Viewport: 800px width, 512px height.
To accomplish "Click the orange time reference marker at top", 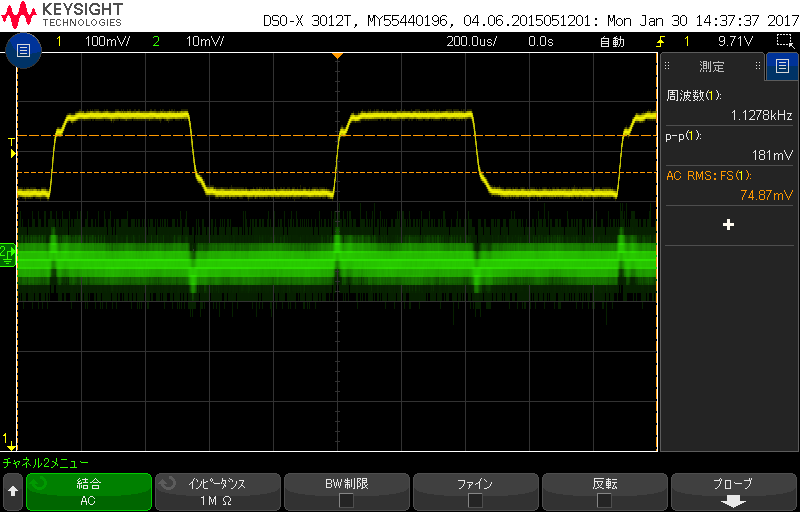I will tap(337, 54).
